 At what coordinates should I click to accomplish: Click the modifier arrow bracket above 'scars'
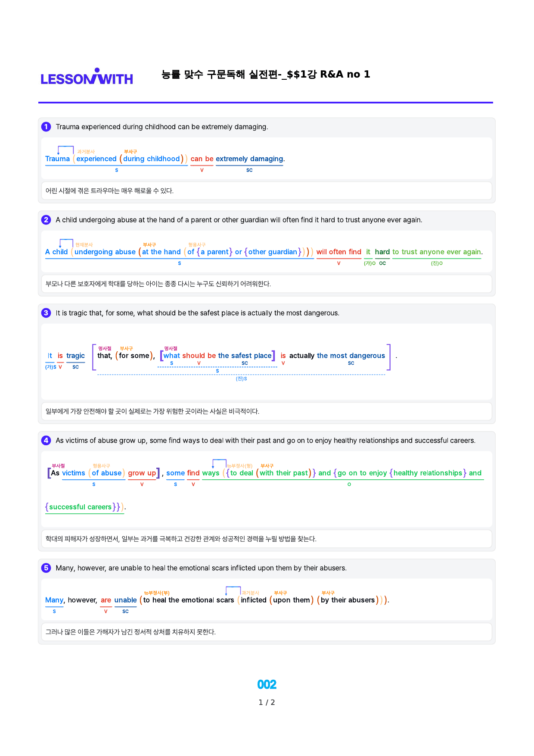[x=233, y=591]
